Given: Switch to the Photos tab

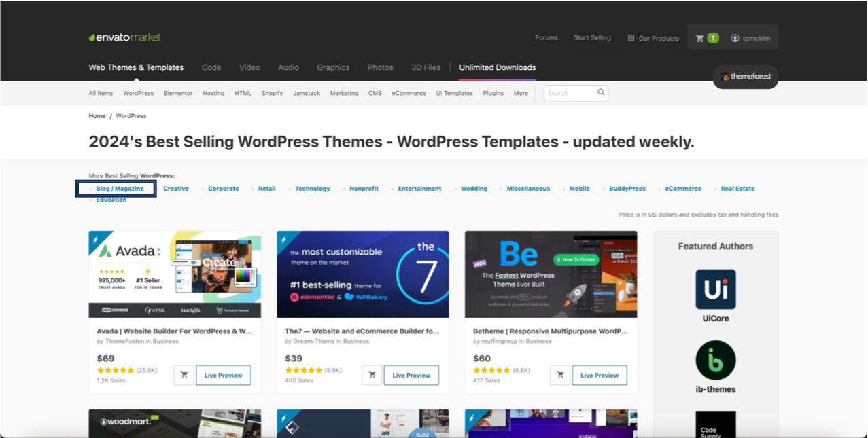Looking at the screenshot, I should [x=380, y=67].
